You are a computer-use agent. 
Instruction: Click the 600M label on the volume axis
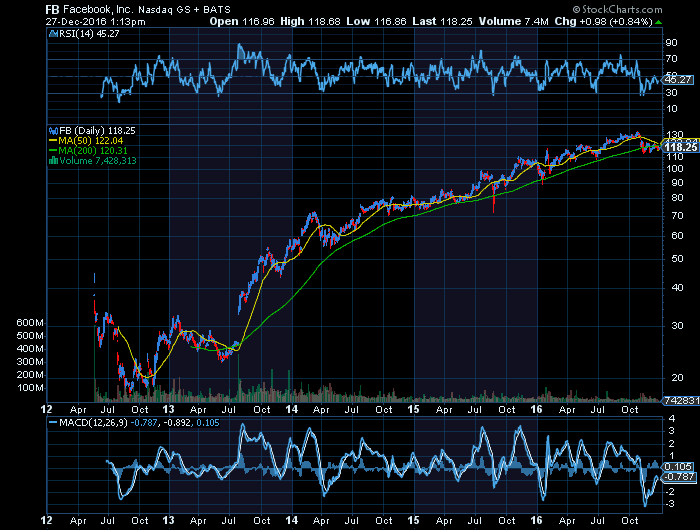click(x=30, y=323)
